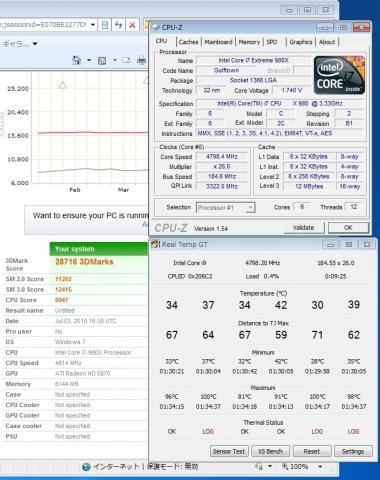The height and width of the screenshot is (480, 380).
Task: Select the SPD tab in CPU-Z
Action: pos(272,42)
